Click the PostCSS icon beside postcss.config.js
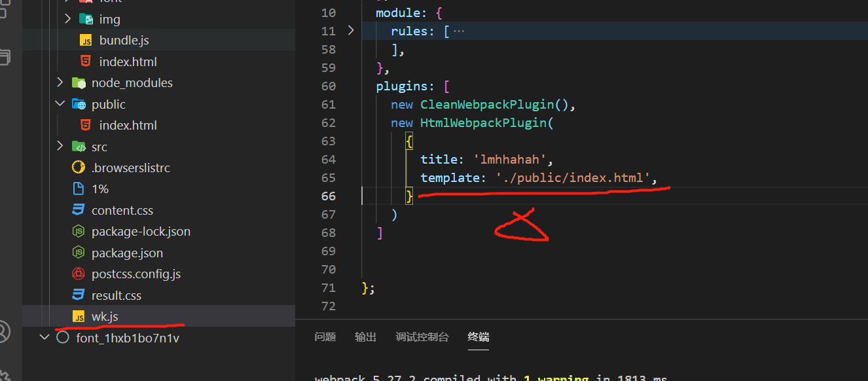The width and height of the screenshot is (868, 381). coord(79,274)
